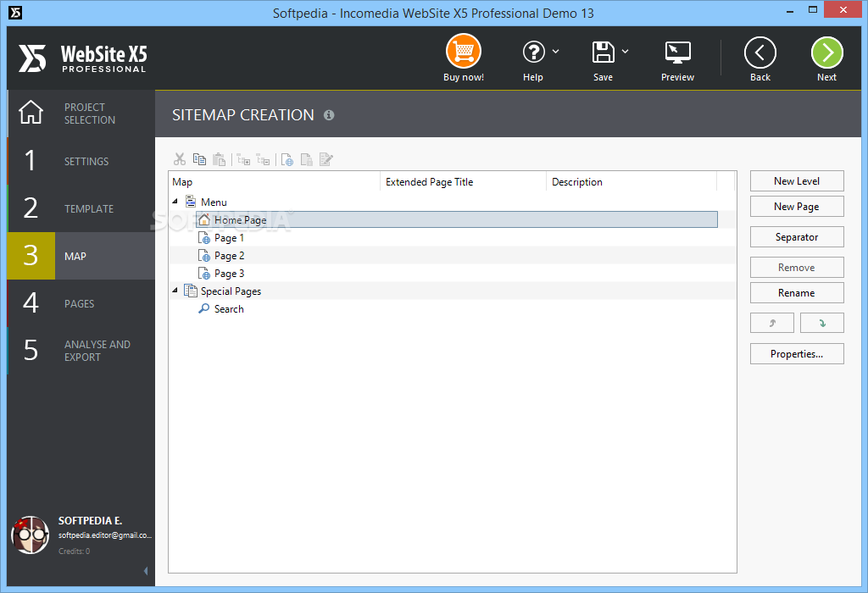The image size is (868, 593).
Task: Collapse the Menu tree node
Action: [x=175, y=202]
